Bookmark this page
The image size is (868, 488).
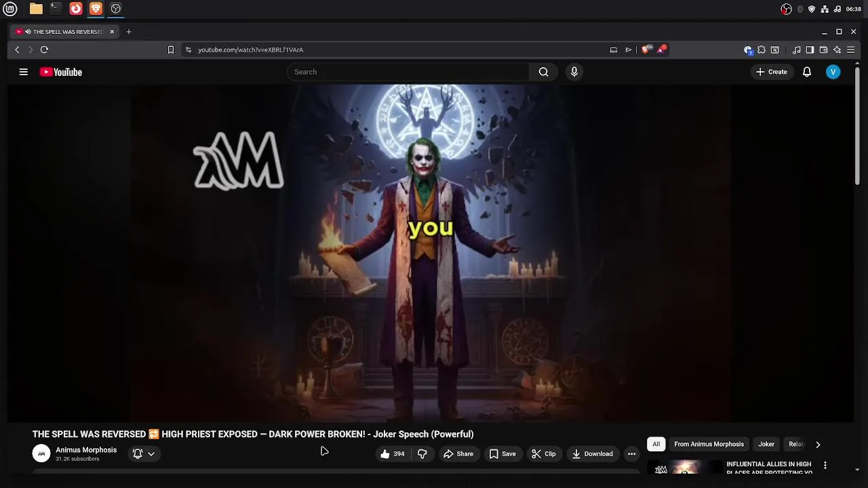(x=171, y=49)
